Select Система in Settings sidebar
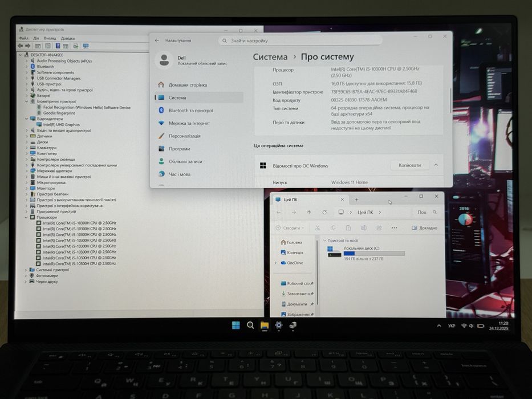The image size is (532, 399). (x=199, y=97)
